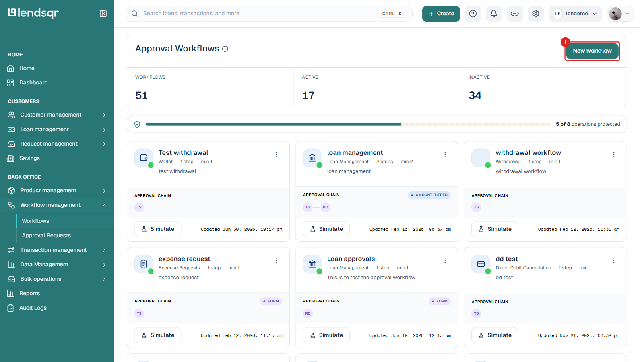The image size is (644, 362).
Task: Expand Customer management menu
Action: pyautogui.click(x=57, y=115)
